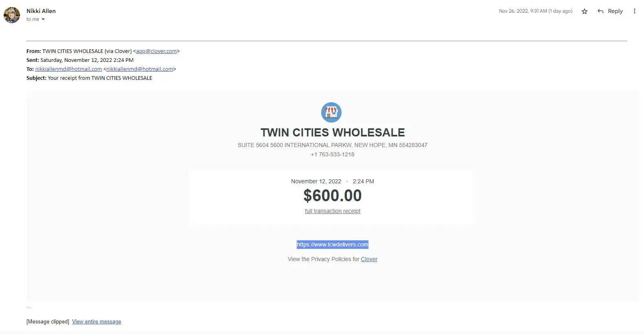Image resolution: width=644 pixels, height=334 pixels.
Task: Click 'View entire message' link
Action: (x=96, y=322)
